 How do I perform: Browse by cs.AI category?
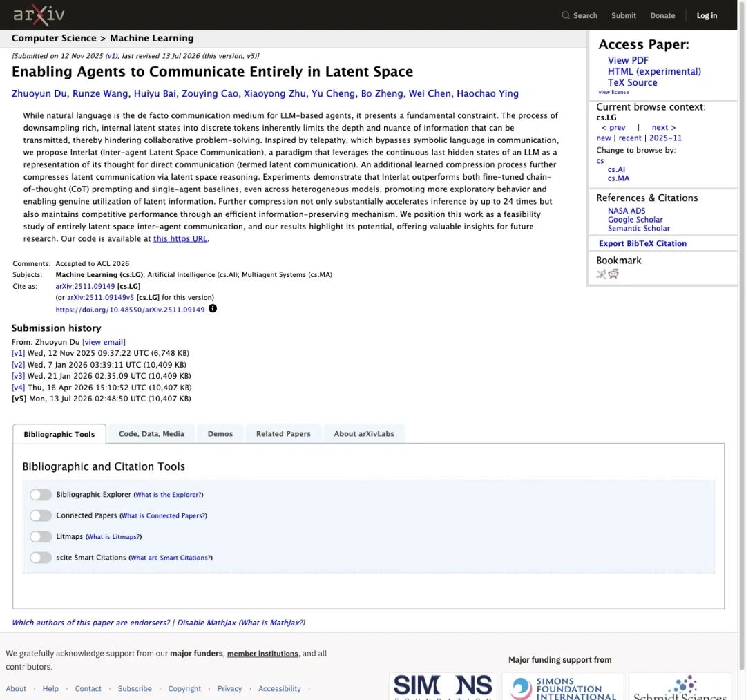pyautogui.click(x=616, y=169)
